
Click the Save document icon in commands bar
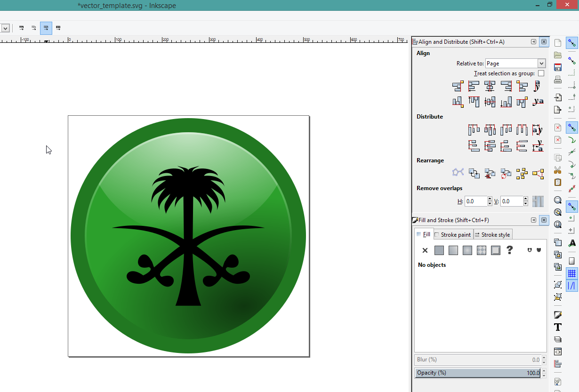click(558, 67)
